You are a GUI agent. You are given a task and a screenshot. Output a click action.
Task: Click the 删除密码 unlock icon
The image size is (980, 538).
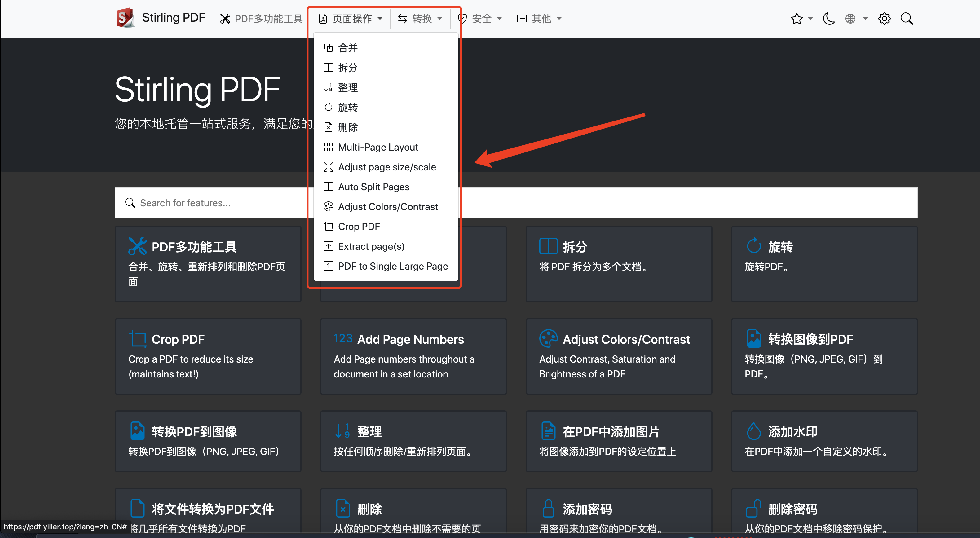(x=753, y=508)
